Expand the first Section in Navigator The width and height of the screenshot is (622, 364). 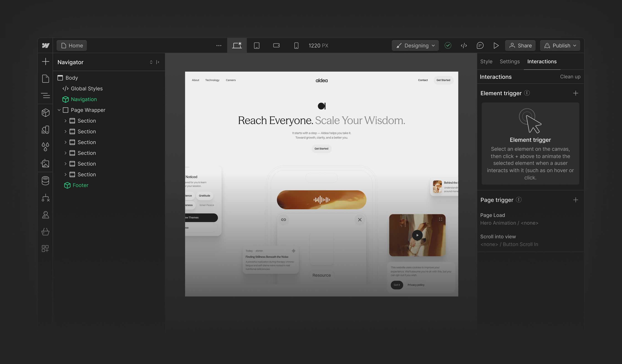(x=65, y=121)
